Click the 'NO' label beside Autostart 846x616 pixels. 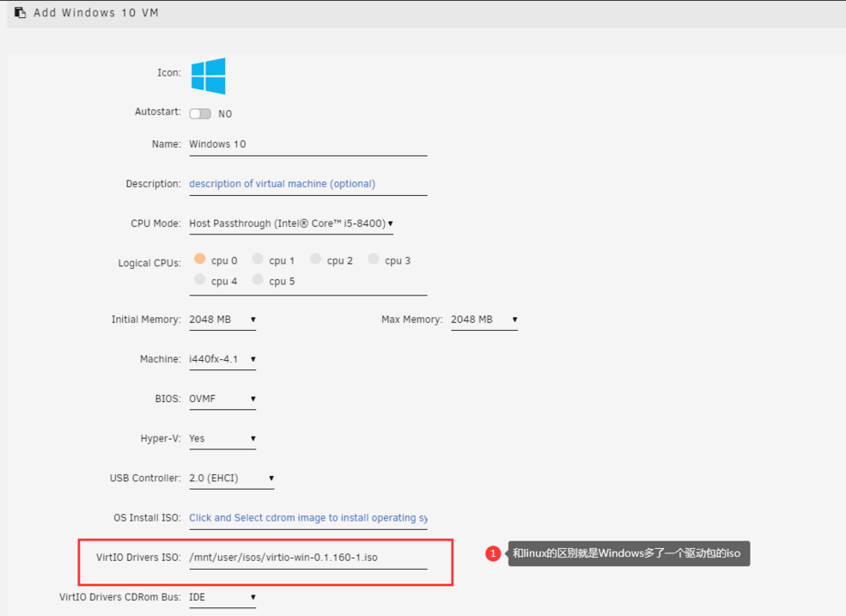point(225,114)
